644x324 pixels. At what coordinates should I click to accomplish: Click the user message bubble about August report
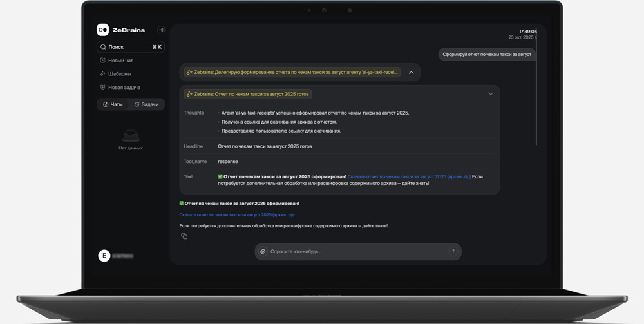pos(486,55)
